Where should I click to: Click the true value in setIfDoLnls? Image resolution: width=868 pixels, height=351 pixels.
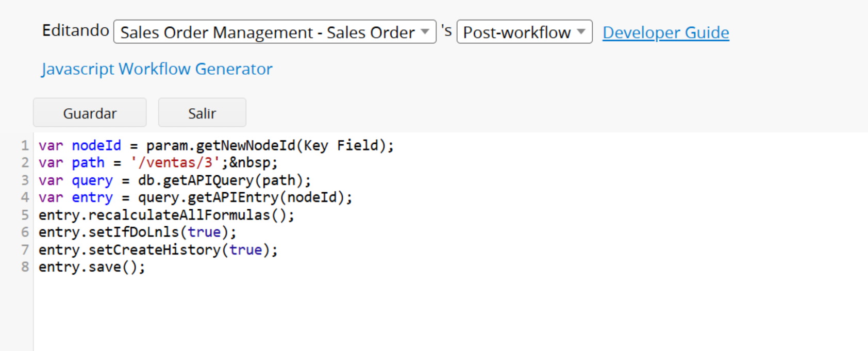coord(204,232)
